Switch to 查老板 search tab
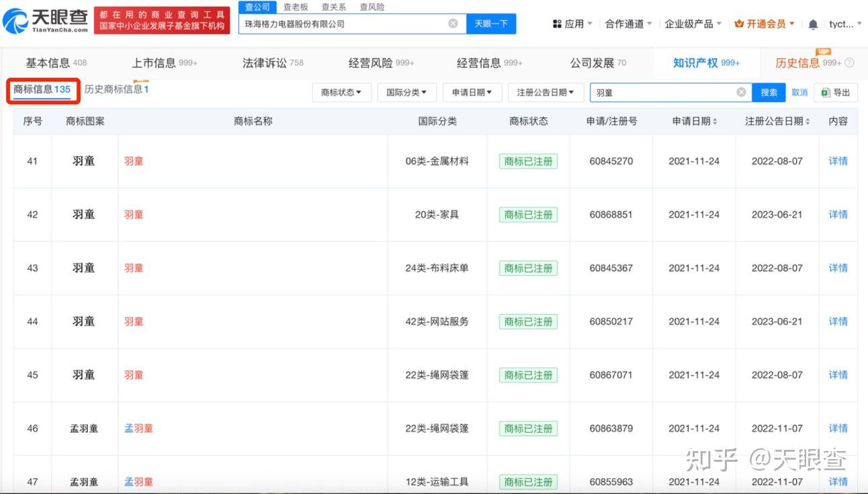Screen dimensions: 868x494 coord(296,7)
